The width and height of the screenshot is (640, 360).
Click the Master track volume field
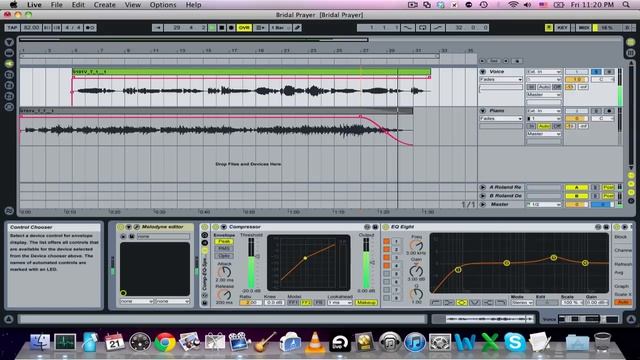pos(576,204)
